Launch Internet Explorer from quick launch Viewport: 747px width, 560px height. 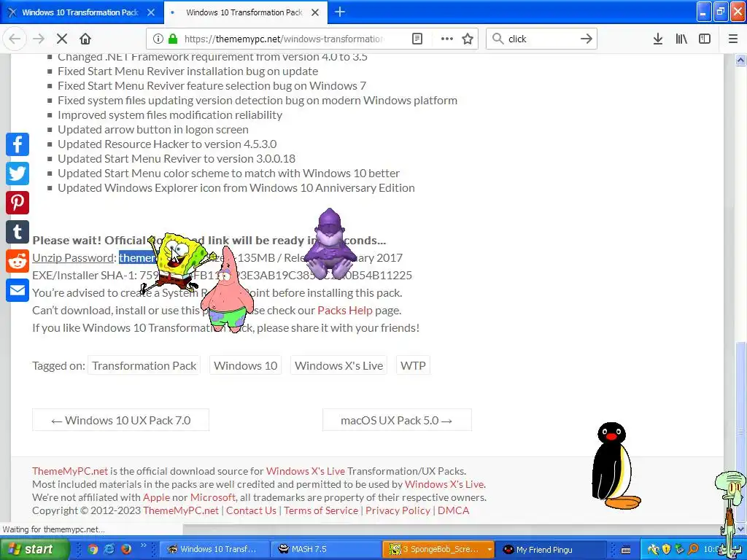pyautogui.click(x=109, y=549)
